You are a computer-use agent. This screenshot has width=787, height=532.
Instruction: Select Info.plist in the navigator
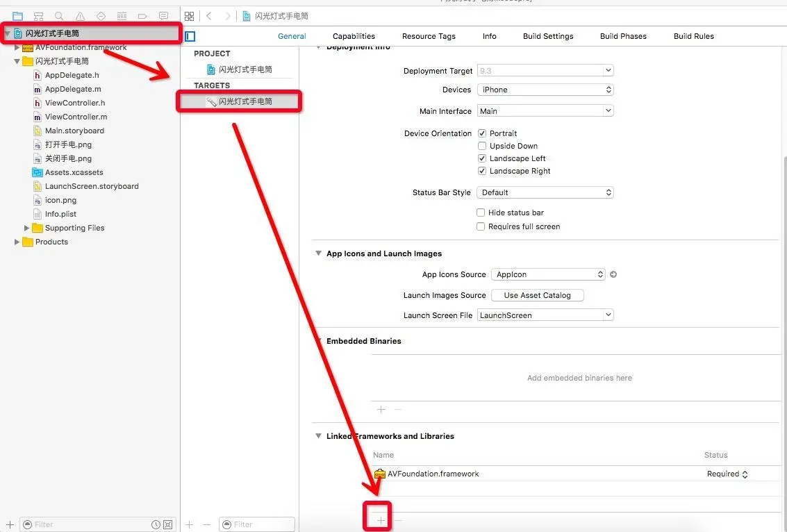[60, 214]
